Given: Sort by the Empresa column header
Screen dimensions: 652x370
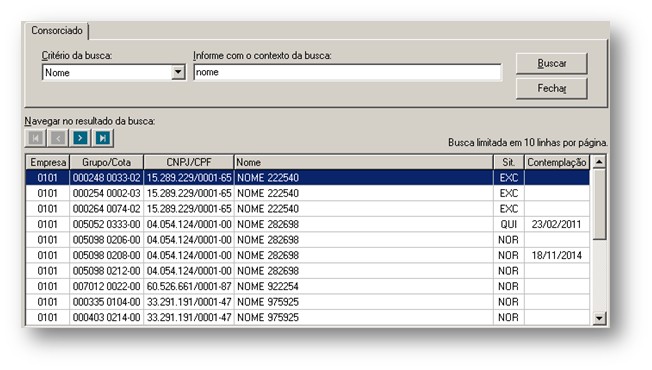Looking at the screenshot, I should pyautogui.click(x=48, y=162).
